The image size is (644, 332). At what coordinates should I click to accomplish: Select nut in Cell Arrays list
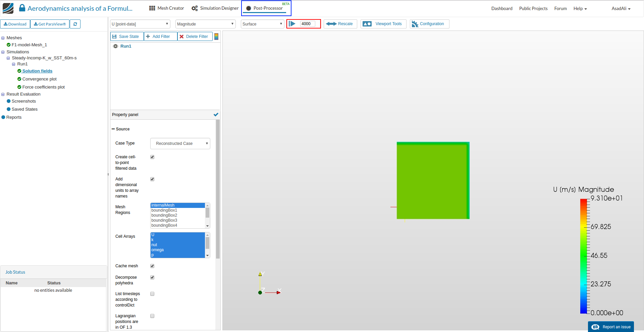point(178,245)
